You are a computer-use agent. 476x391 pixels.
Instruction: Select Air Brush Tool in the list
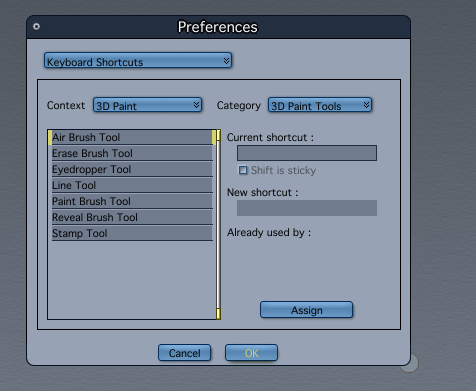coord(132,137)
